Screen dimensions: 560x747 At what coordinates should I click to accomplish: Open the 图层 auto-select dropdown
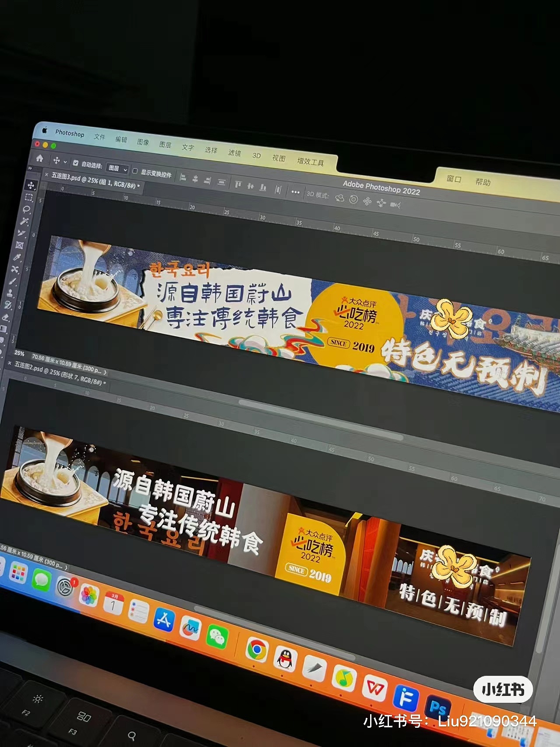pos(118,168)
